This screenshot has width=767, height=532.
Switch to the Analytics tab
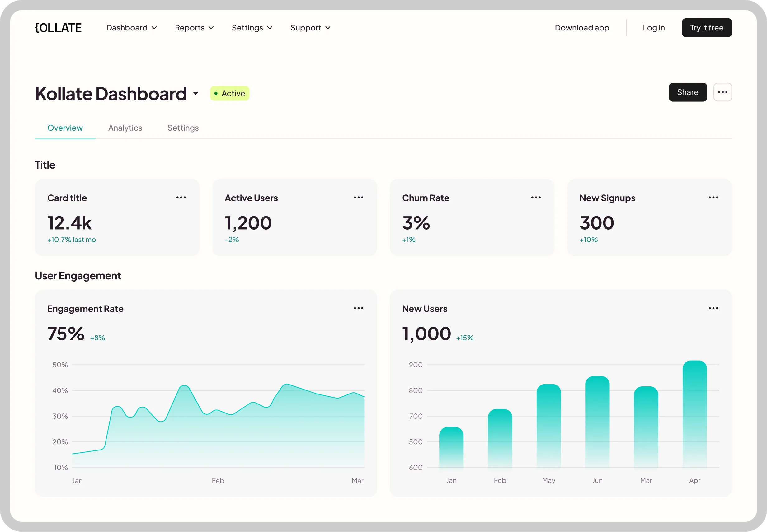pyautogui.click(x=125, y=128)
